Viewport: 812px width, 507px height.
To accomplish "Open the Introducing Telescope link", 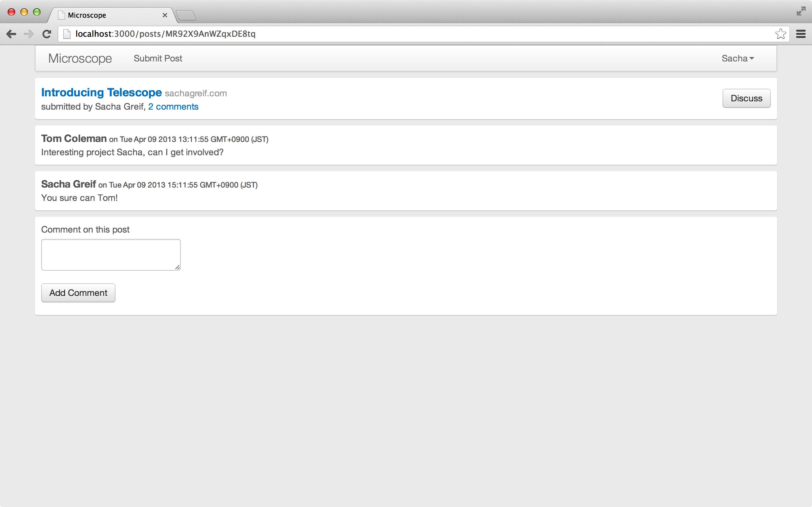I will tap(101, 93).
